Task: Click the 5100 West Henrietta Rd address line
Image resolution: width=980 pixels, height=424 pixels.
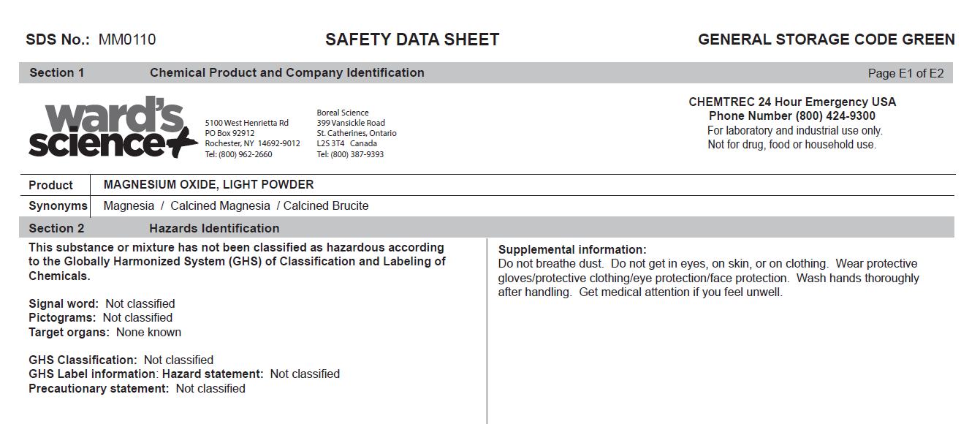Action: [x=247, y=123]
